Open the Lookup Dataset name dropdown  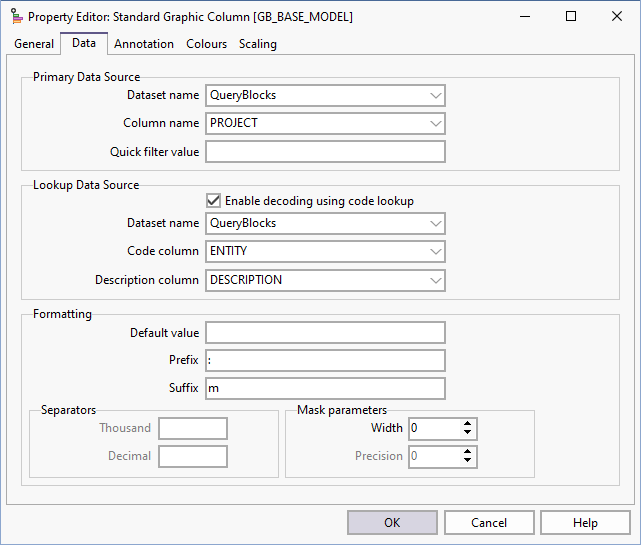434,224
